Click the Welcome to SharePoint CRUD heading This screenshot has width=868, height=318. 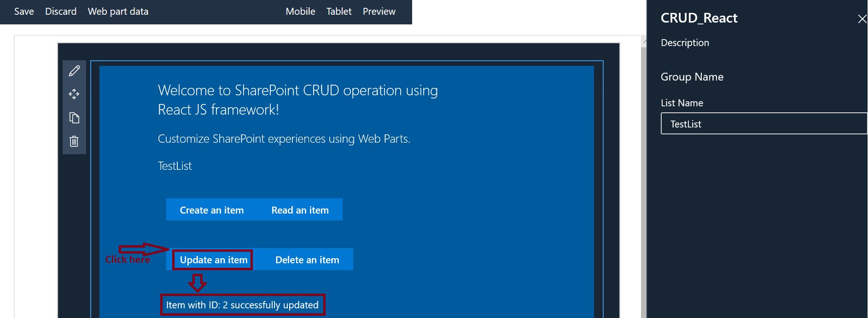point(298,100)
